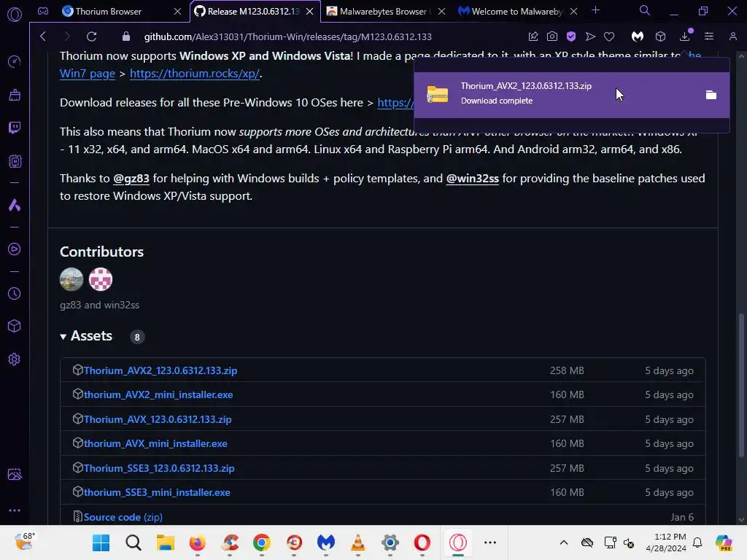
Task: Add page to bookmarks heart icon
Action: [609, 36]
